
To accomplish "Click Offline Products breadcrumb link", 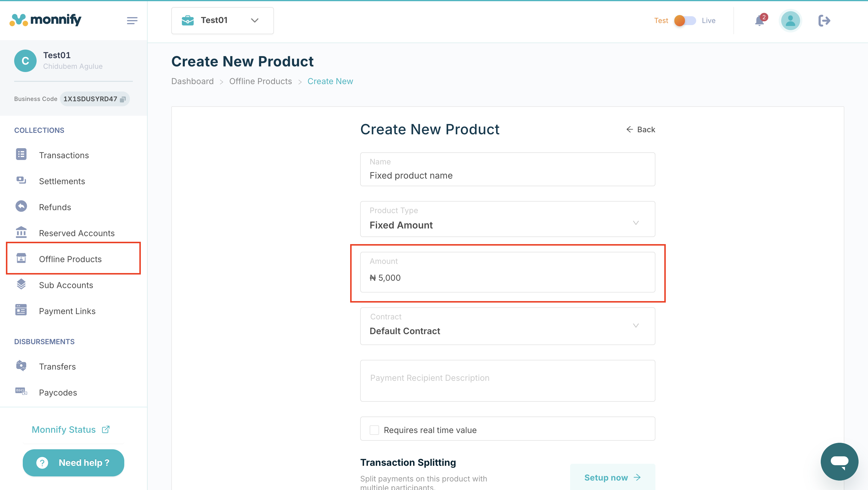I will pyautogui.click(x=260, y=81).
